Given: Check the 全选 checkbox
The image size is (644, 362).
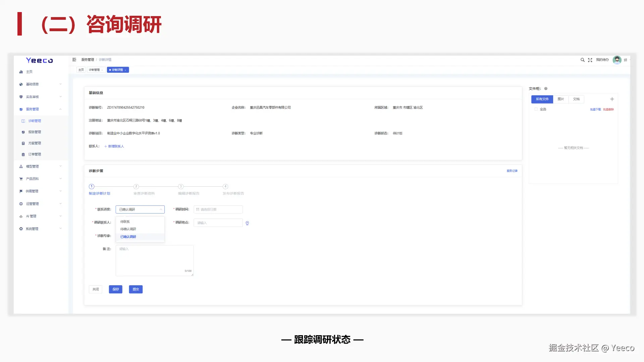Looking at the screenshot, I should point(536,109).
